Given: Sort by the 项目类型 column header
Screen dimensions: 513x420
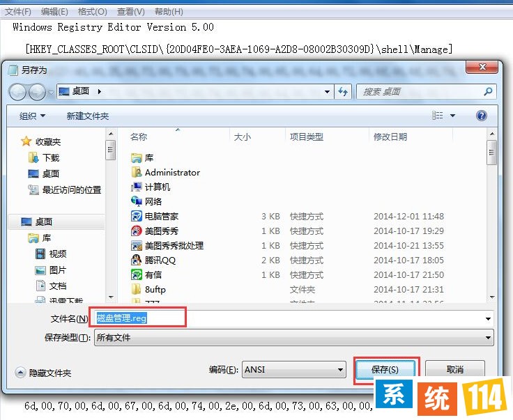Looking at the screenshot, I should [x=306, y=137].
